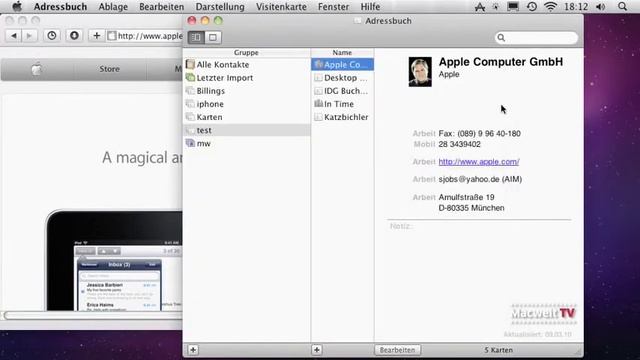Select the Billings group
Image resolution: width=640 pixels, height=360 pixels.
(x=247, y=91)
